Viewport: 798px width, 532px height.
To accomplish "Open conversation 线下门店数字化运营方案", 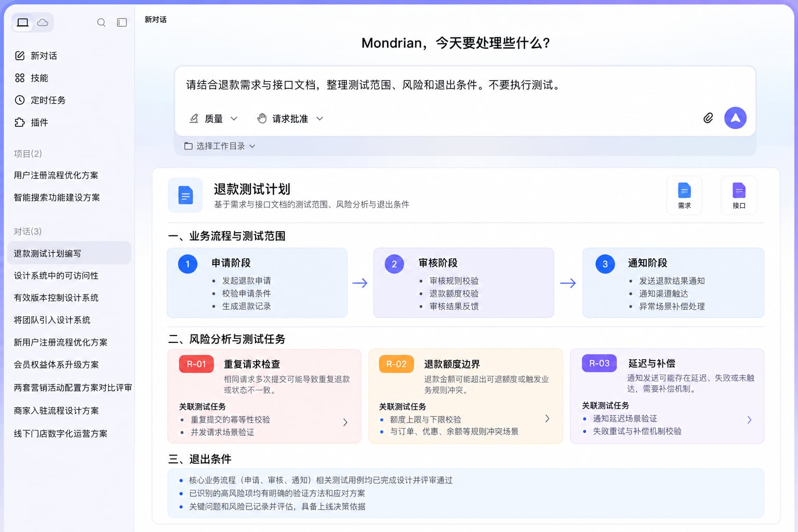I will click(61, 433).
